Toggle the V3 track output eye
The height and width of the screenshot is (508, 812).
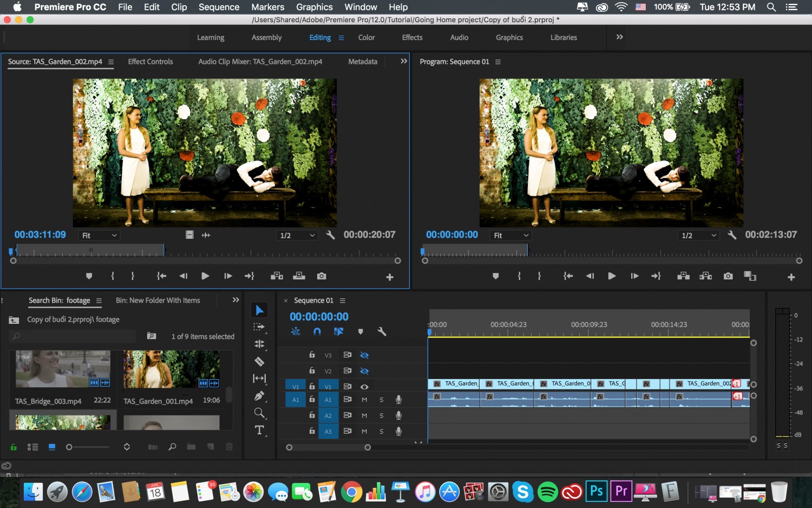[x=364, y=355]
